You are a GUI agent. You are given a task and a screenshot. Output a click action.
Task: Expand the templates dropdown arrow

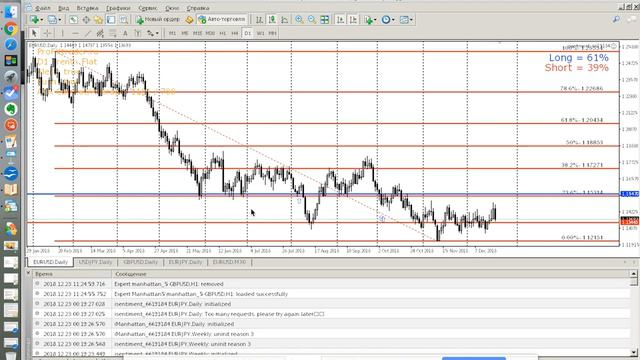pyautogui.click(x=411, y=20)
